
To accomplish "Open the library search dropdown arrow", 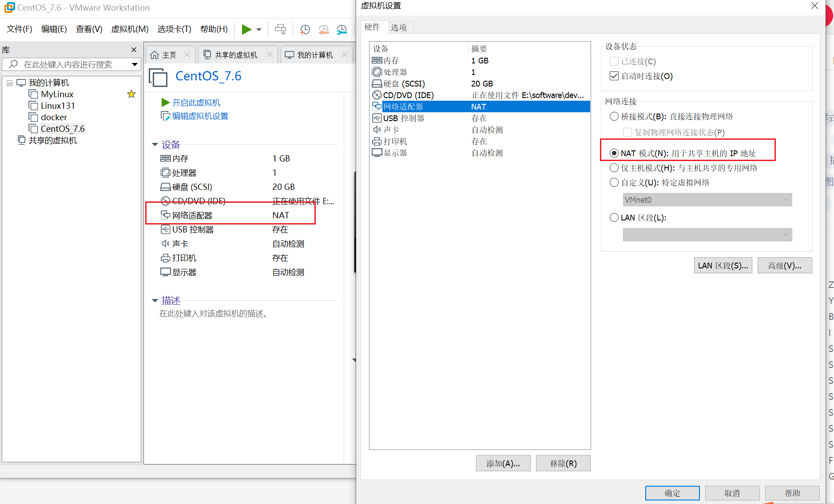I will point(134,65).
